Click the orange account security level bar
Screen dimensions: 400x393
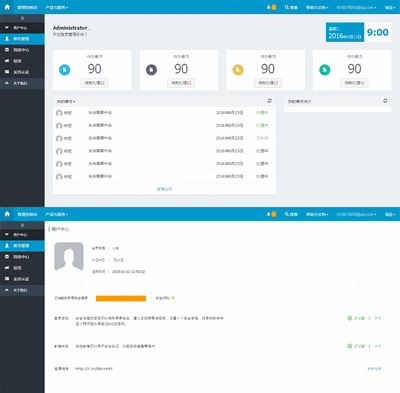coord(121,298)
